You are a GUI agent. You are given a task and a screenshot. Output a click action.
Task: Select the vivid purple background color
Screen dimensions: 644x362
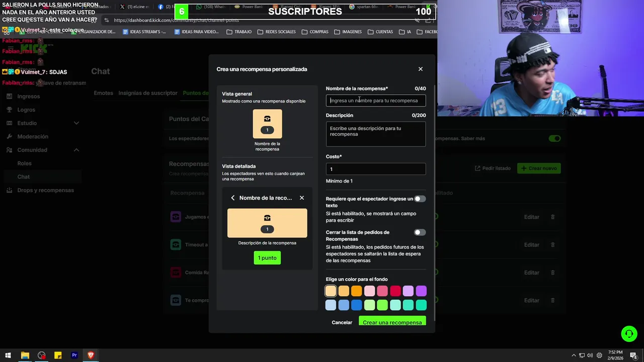click(421, 291)
